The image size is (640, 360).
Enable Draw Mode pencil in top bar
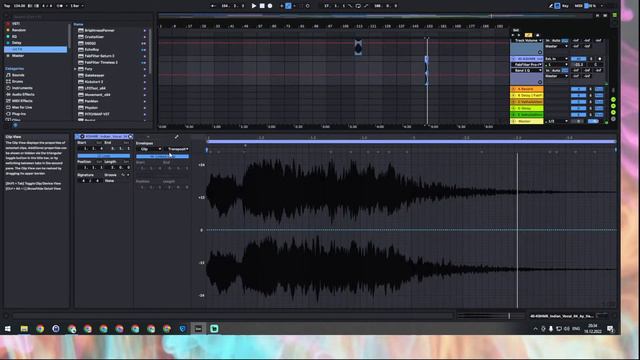pos(551,6)
